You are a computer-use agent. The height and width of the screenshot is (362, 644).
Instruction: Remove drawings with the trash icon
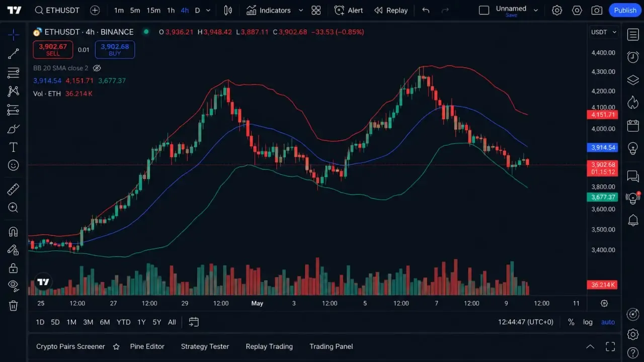tap(14, 305)
